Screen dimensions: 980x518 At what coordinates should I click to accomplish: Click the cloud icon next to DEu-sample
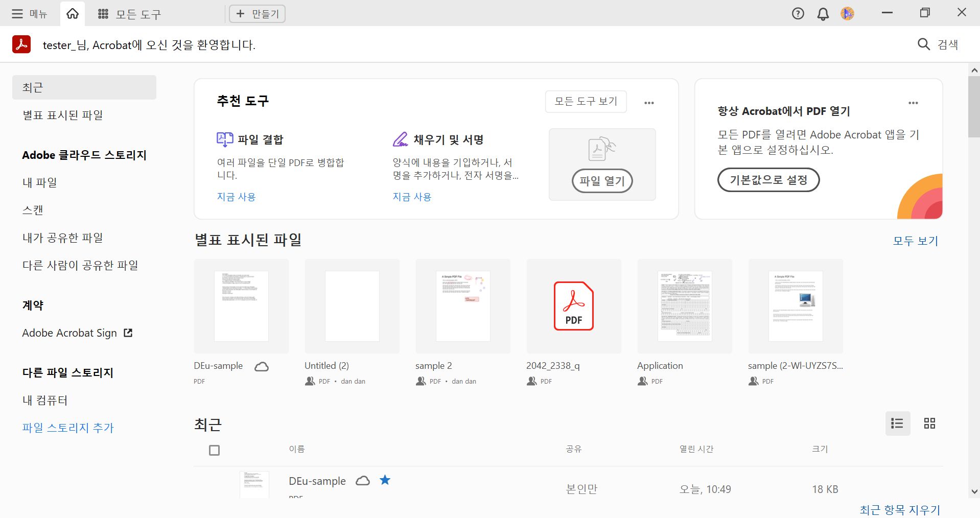point(261,366)
